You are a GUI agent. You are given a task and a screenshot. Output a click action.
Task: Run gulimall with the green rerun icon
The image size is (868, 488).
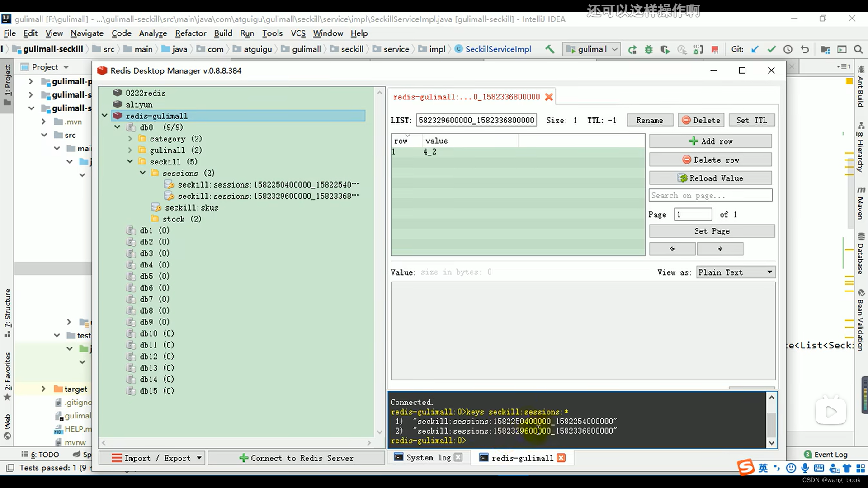(x=632, y=49)
